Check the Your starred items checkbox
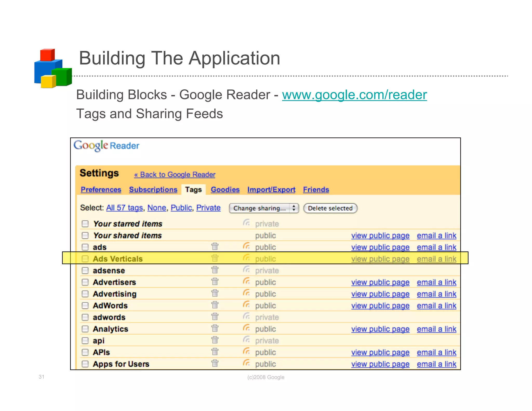The height and width of the screenshot is (411, 532). coord(85,224)
